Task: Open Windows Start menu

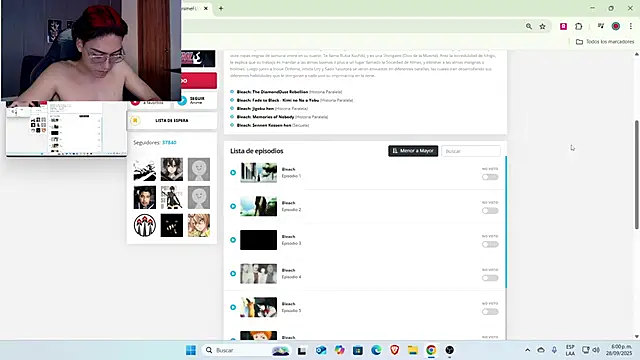Action: pyautogui.click(x=191, y=350)
